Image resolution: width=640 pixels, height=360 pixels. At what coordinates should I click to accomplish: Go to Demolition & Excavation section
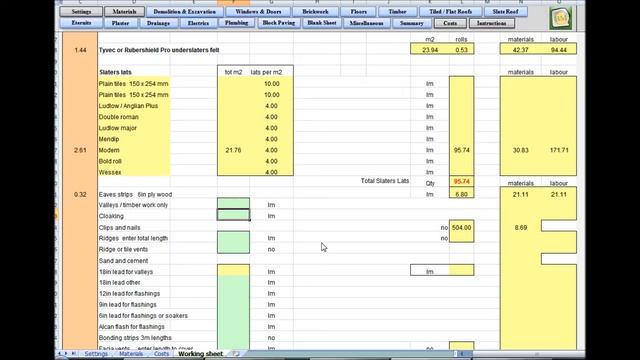(x=184, y=11)
